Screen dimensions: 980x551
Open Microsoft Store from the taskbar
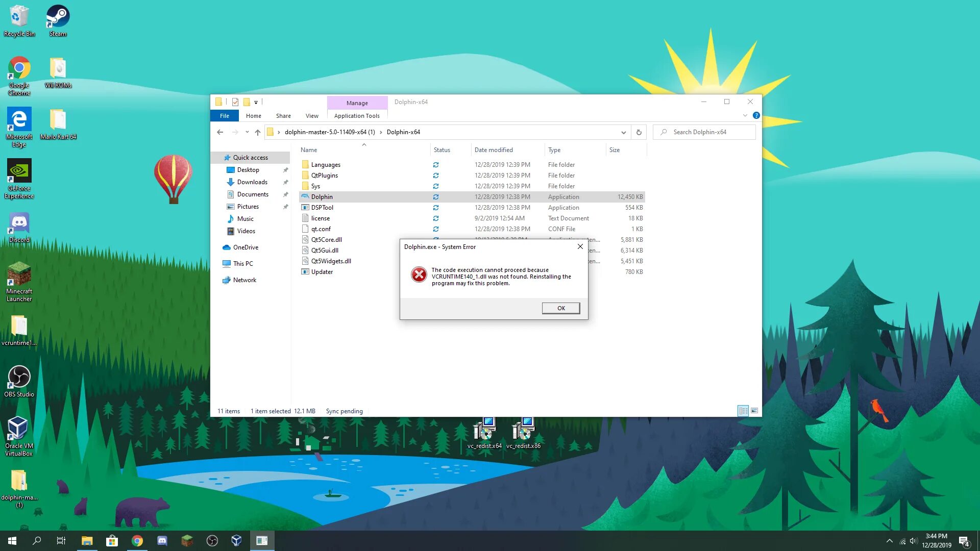tap(112, 541)
